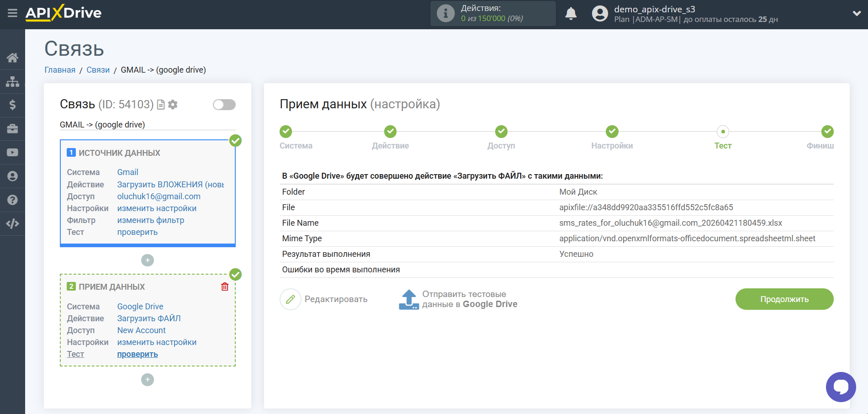Expand the account dropdown chevron
The width and height of the screenshot is (868, 414).
(857, 14)
